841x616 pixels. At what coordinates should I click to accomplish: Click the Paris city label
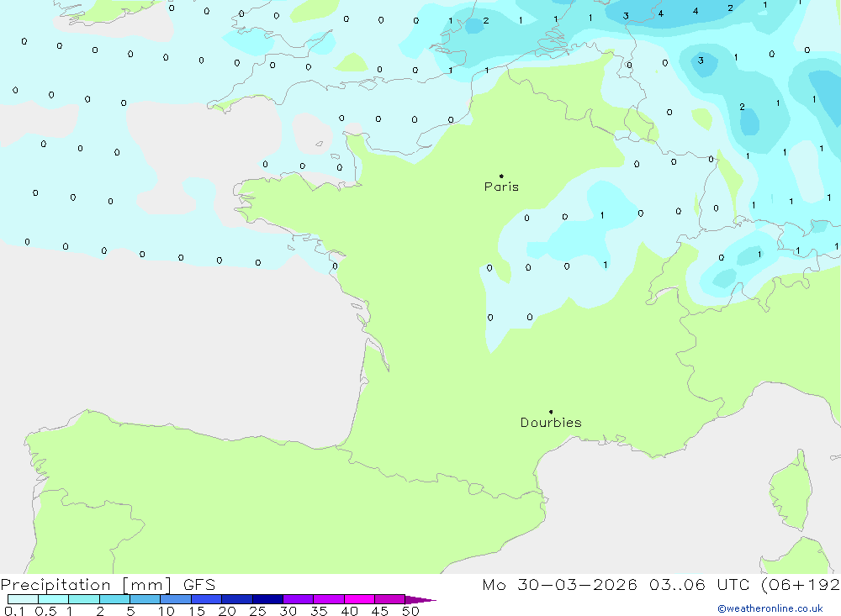click(501, 187)
